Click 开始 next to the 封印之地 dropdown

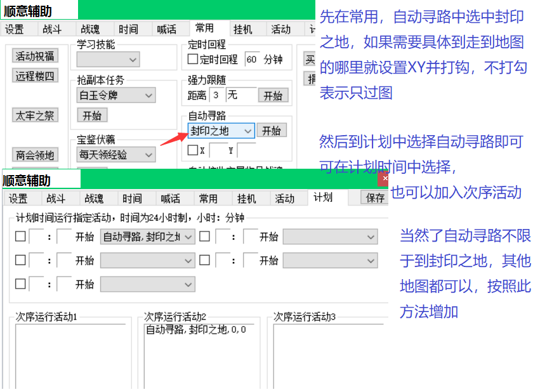tap(272, 131)
